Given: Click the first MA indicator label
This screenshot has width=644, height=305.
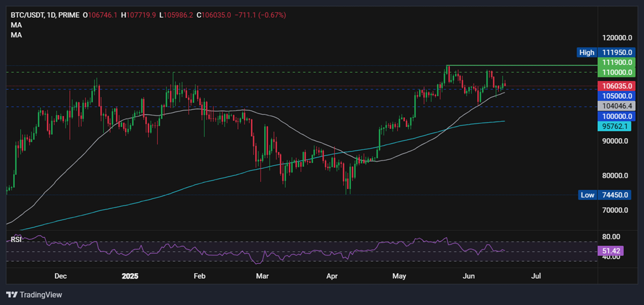Looking at the screenshot, I should 17,25.
